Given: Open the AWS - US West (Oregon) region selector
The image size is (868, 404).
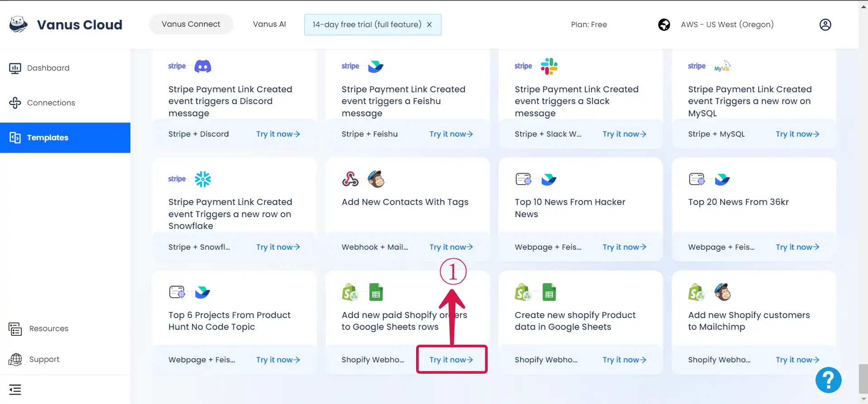Looking at the screenshot, I should click(x=727, y=24).
